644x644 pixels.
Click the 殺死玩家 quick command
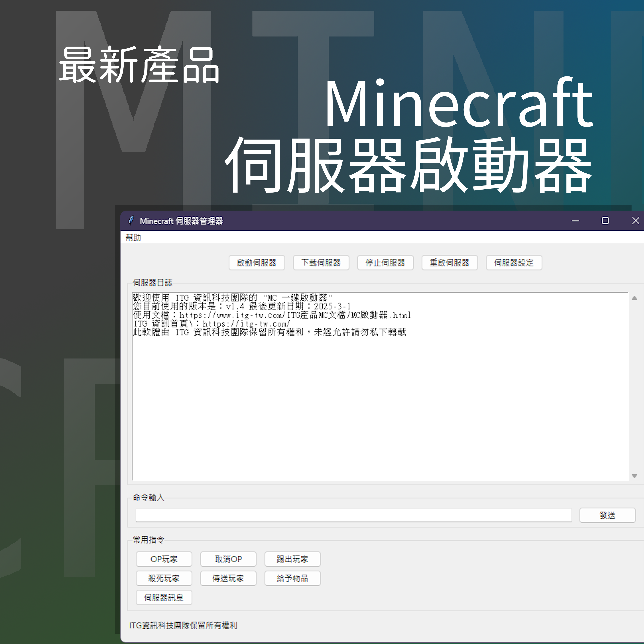[x=164, y=578]
